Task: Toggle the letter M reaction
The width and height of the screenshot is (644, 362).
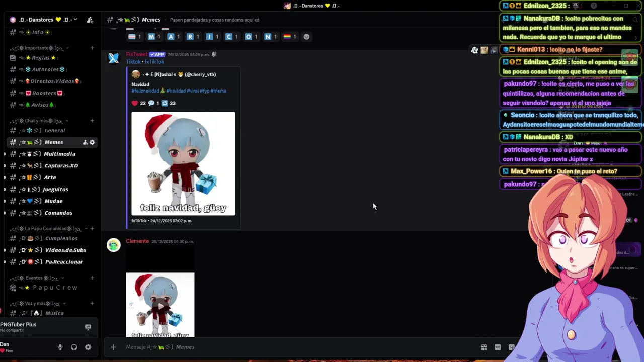Action: 154,37
